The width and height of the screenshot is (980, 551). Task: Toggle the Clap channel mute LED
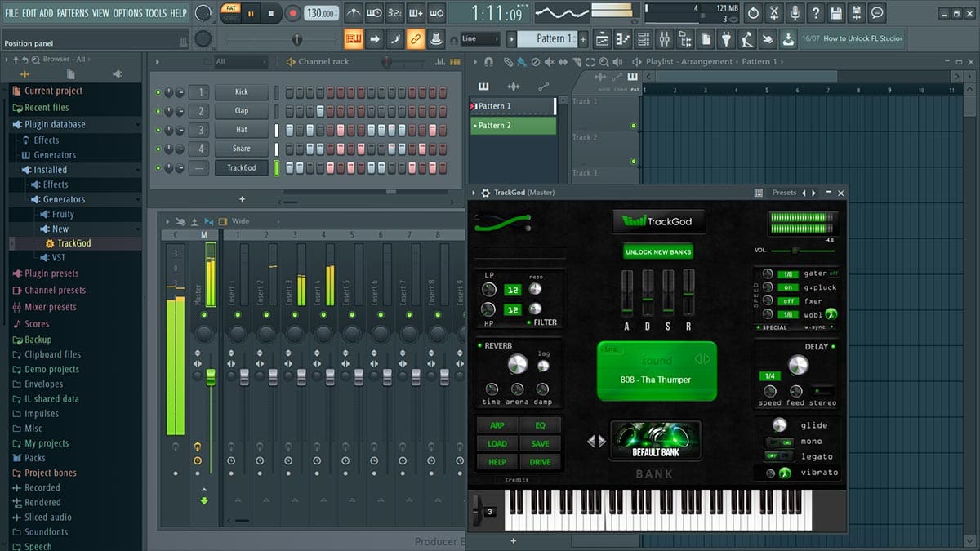158,111
